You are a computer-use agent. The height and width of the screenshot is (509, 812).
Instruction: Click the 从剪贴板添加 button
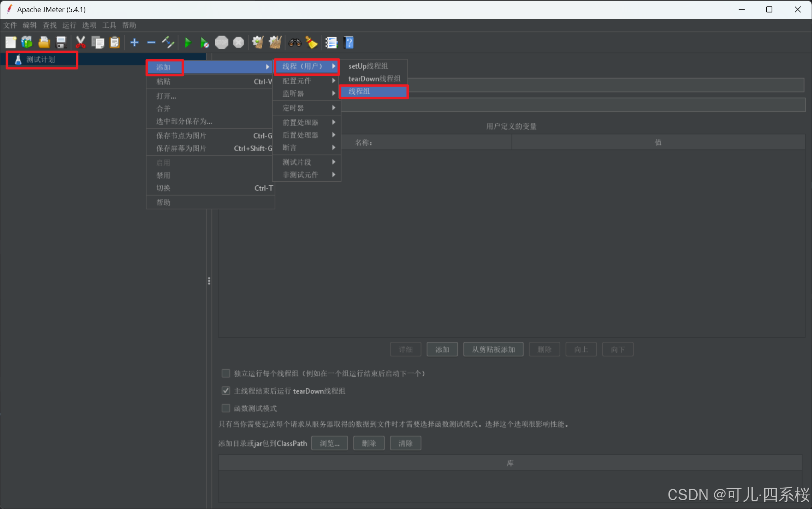point(493,349)
